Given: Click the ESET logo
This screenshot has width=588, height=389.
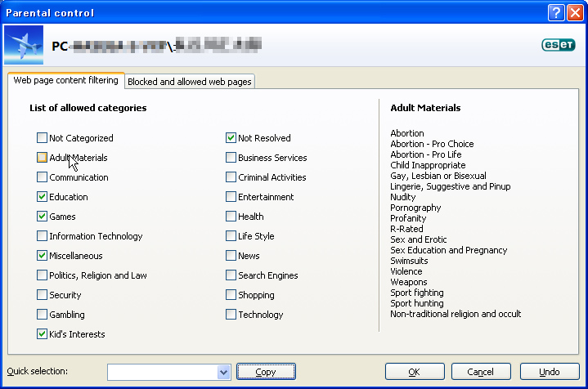Looking at the screenshot, I should (559, 45).
